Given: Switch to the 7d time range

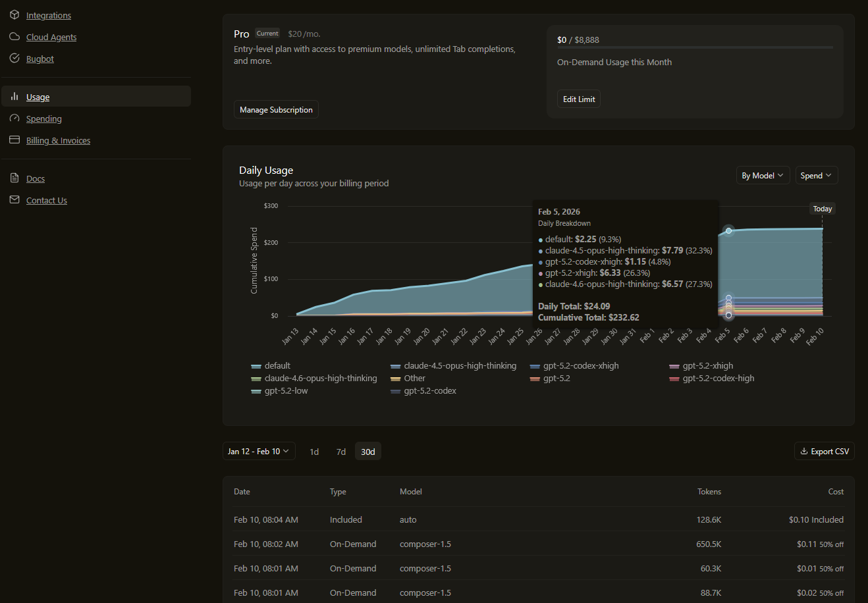Looking at the screenshot, I should tap(341, 452).
